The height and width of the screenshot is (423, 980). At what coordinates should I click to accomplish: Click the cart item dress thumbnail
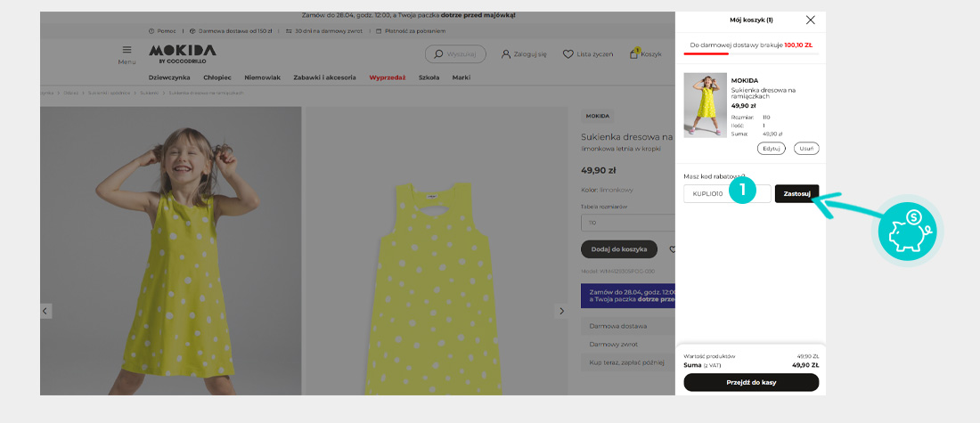705,105
